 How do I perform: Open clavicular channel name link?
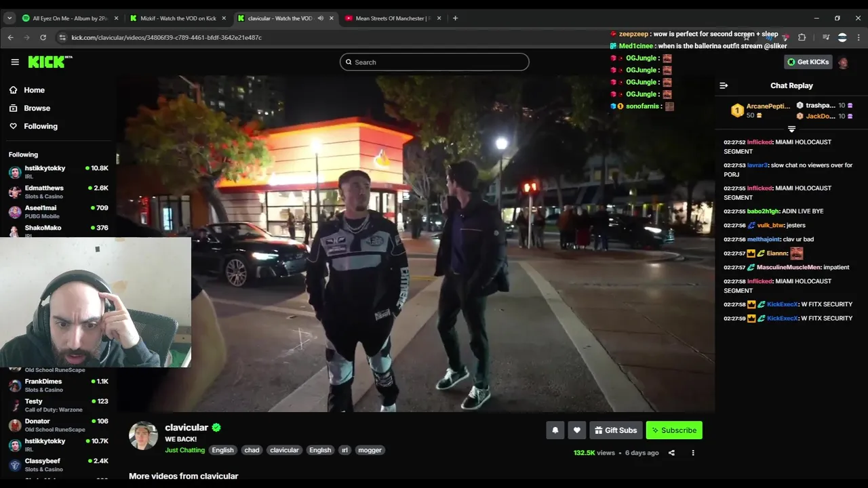coord(186,428)
